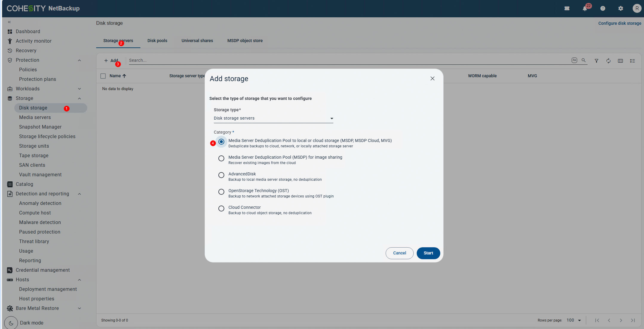Go to the next page arrow
Screen dimensions: 644x329
(x=621, y=320)
